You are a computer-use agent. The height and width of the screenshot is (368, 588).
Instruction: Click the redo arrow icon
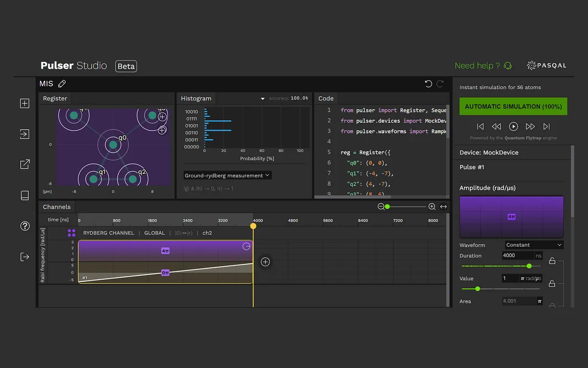[x=440, y=84]
